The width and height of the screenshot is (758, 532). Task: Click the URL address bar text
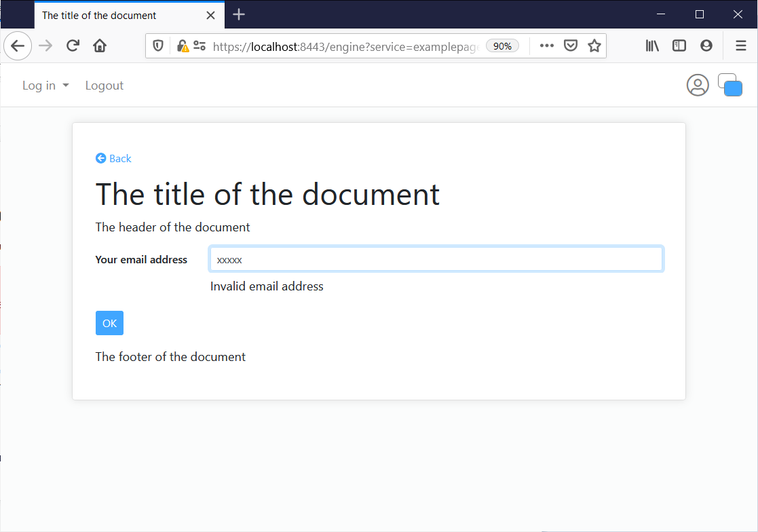[345, 46]
